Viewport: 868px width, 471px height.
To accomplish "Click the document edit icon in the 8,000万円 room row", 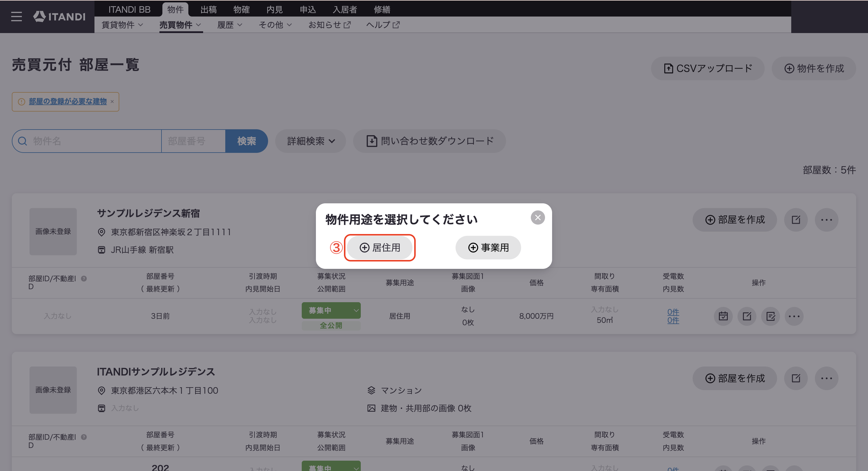I will pos(770,316).
